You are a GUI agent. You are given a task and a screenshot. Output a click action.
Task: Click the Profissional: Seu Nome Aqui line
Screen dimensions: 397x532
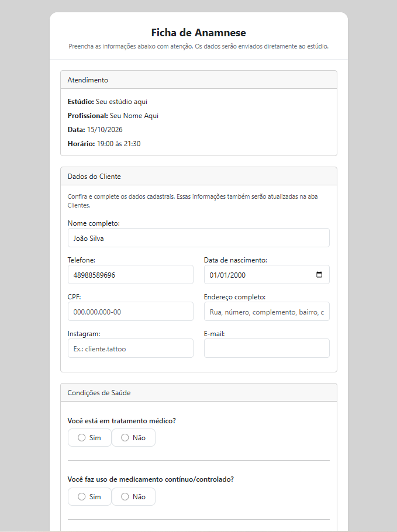[x=113, y=116]
